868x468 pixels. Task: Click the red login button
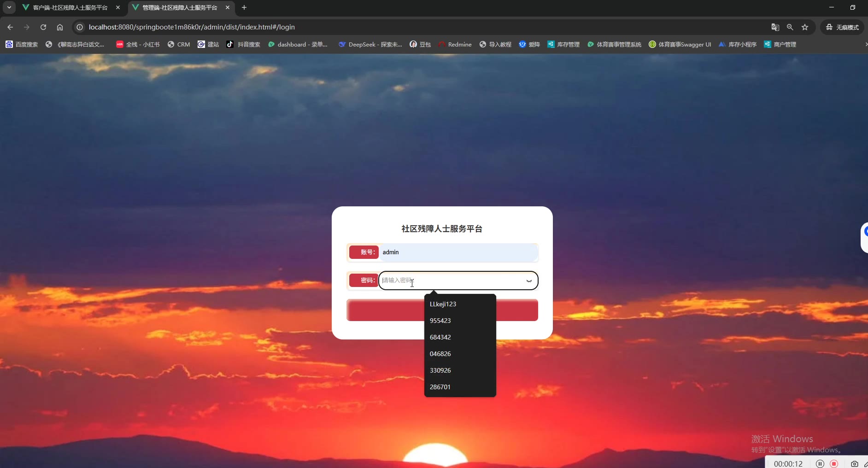(x=442, y=310)
